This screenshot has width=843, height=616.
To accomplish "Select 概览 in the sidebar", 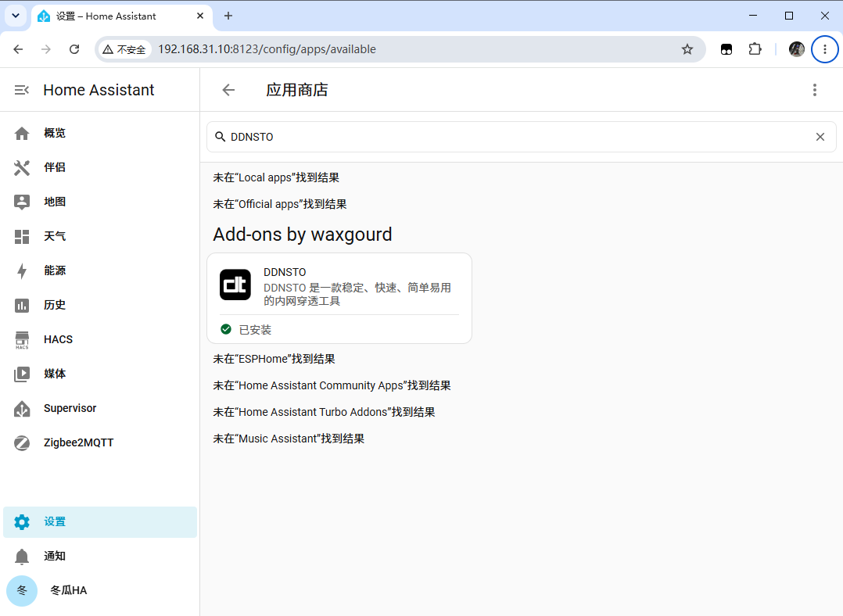I will (x=55, y=134).
